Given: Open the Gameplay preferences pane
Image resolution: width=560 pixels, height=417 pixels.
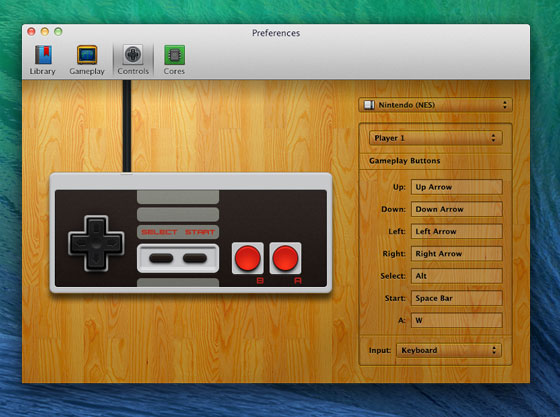Looking at the screenshot, I should [87, 60].
